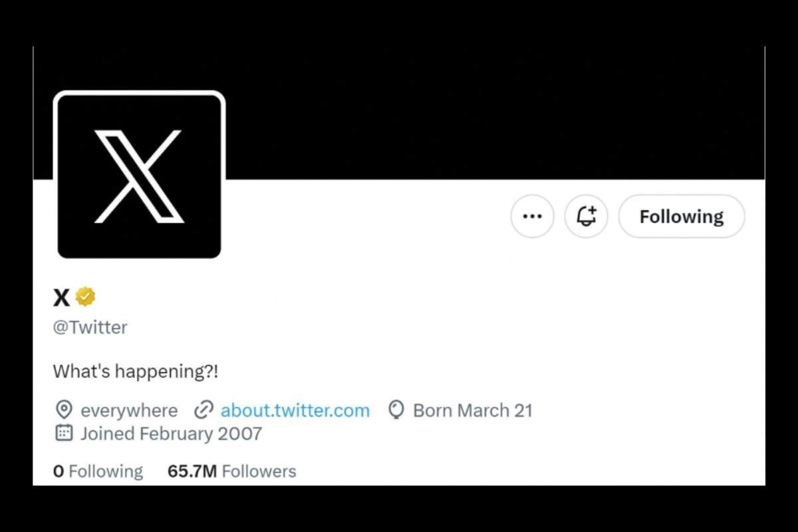
Task: Click the "What's happening?!" bio text
Action: point(135,371)
